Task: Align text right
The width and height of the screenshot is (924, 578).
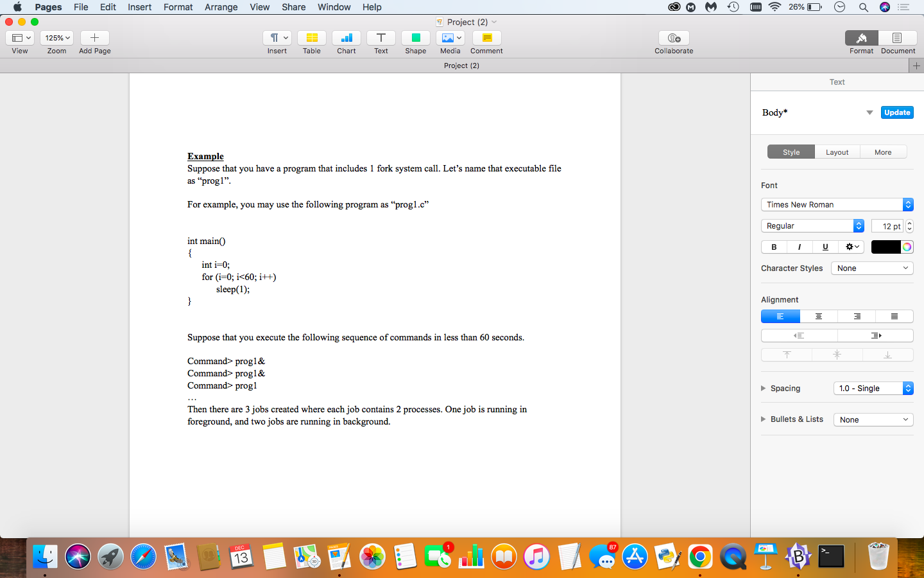Action: coord(857,316)
